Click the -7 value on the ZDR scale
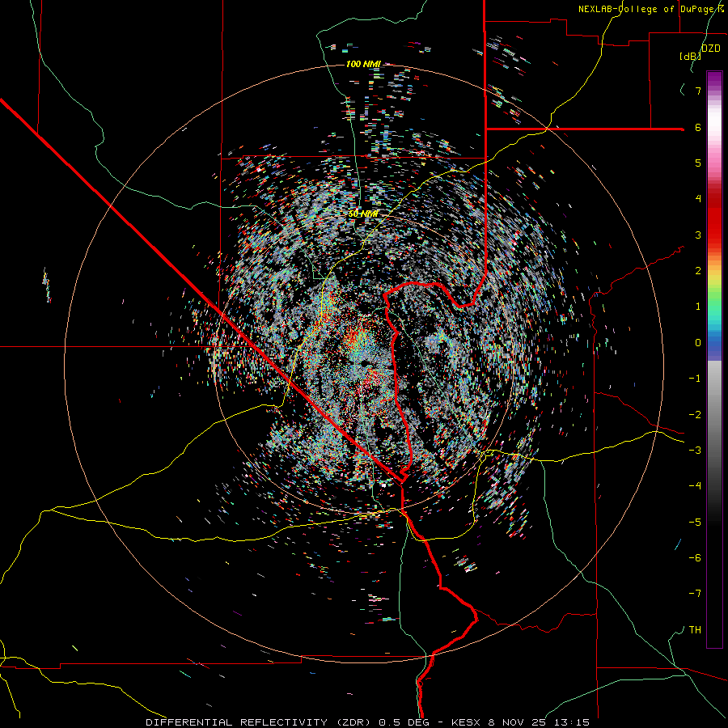The height and width of the screenshot is (728, 728). pos(695,594)
